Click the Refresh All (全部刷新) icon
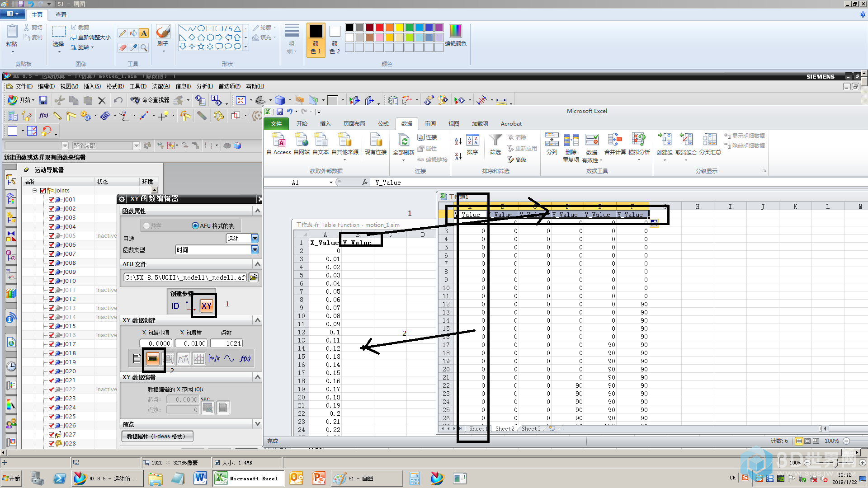Viewport: 868px width, 488px height. 403,141
